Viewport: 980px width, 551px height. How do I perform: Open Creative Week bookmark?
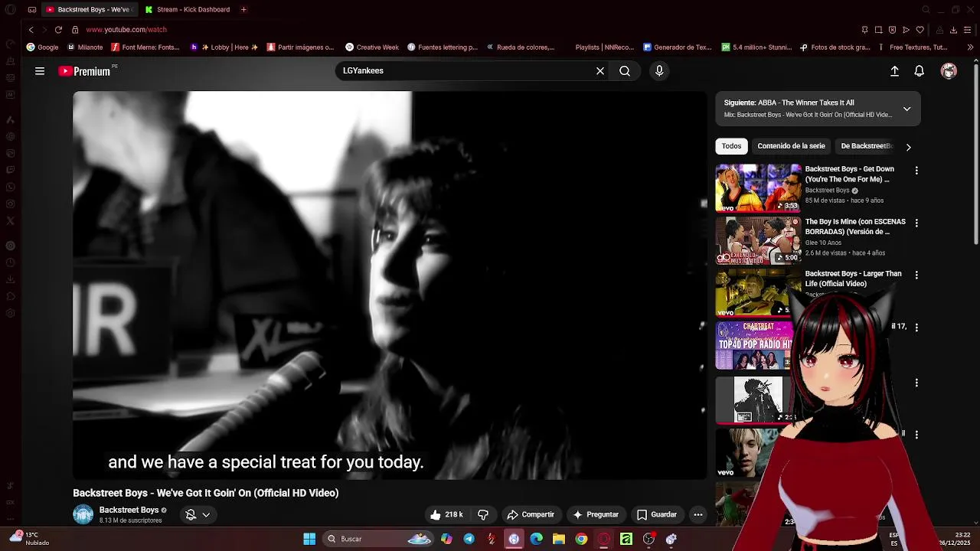coord(372,47)
